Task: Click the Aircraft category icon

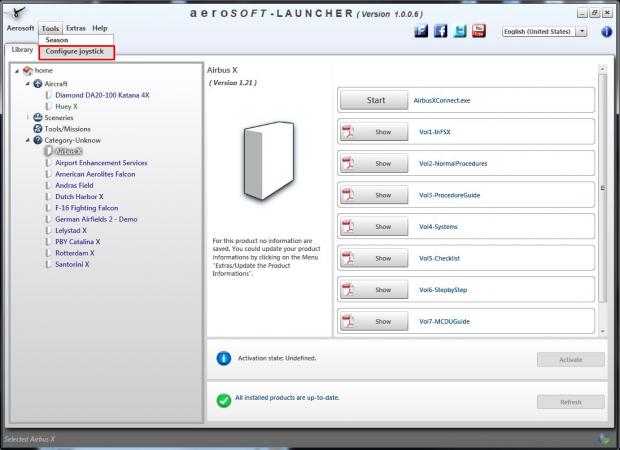Action: 38,83
